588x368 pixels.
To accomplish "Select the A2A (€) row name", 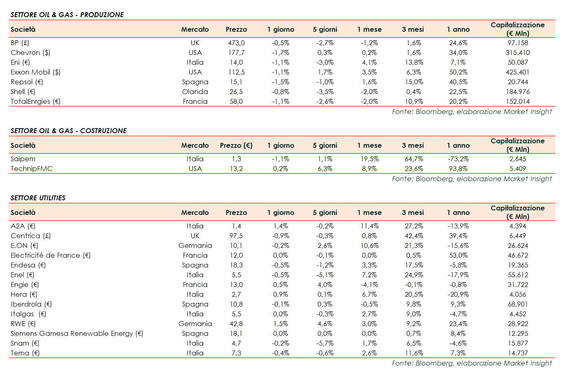I will click(23, 226).
